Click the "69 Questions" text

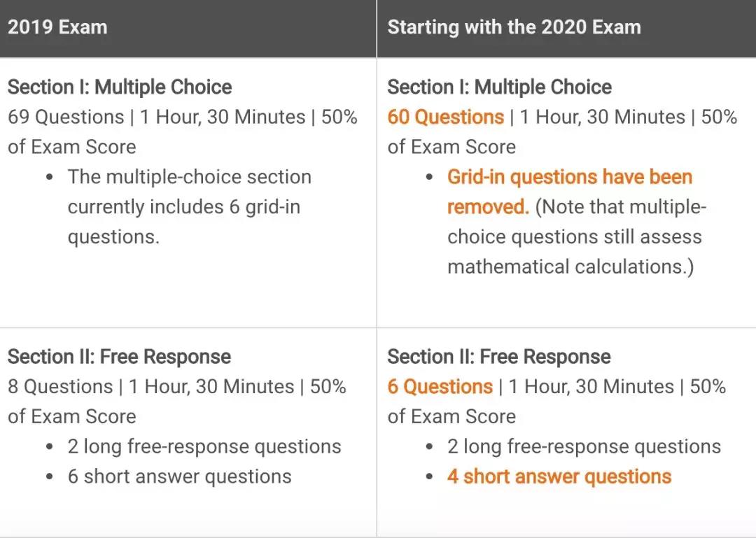click(x=66, y=117)
